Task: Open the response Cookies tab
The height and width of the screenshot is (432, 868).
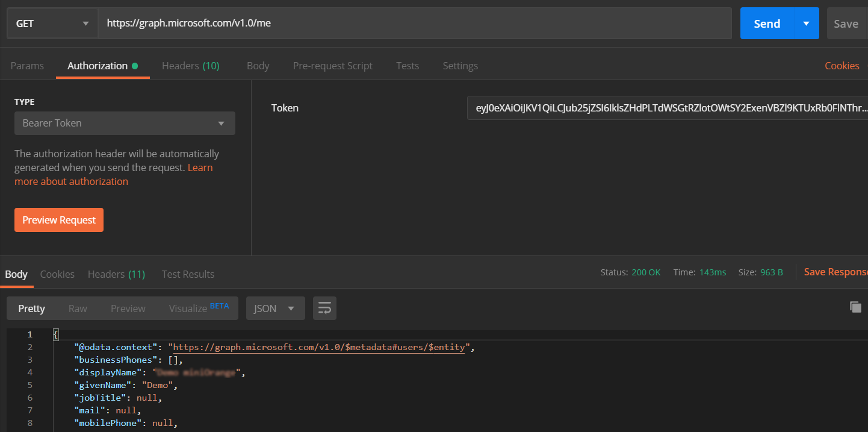Action: click(x=57, y=274)
